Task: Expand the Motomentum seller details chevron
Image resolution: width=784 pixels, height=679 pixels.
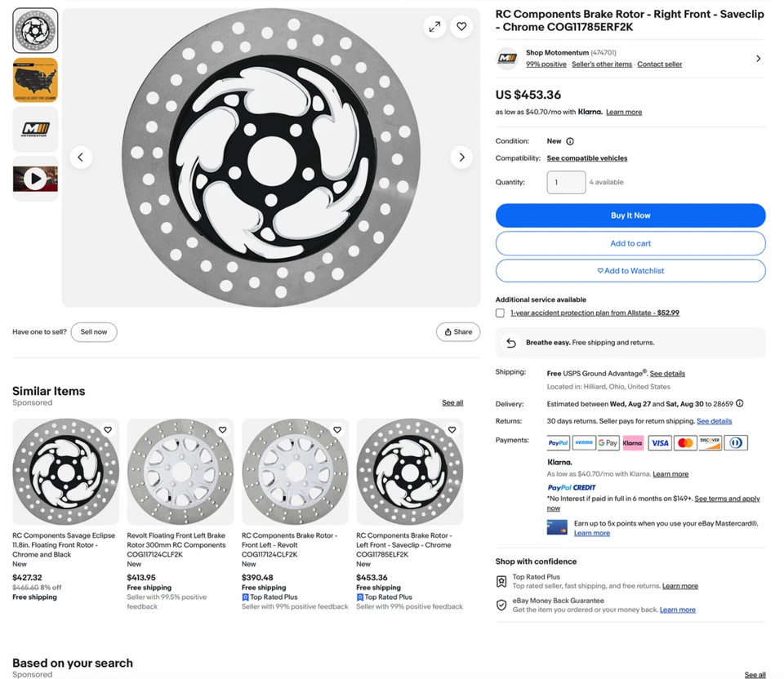Action: (x=758, y=58)
